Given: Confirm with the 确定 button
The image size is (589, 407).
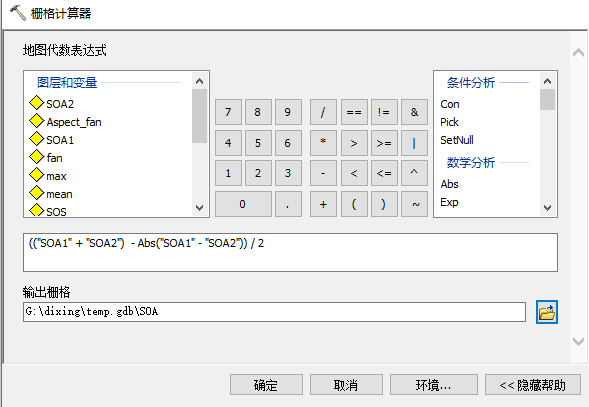Looking at the screenshot, I should [x=266, y=384].
